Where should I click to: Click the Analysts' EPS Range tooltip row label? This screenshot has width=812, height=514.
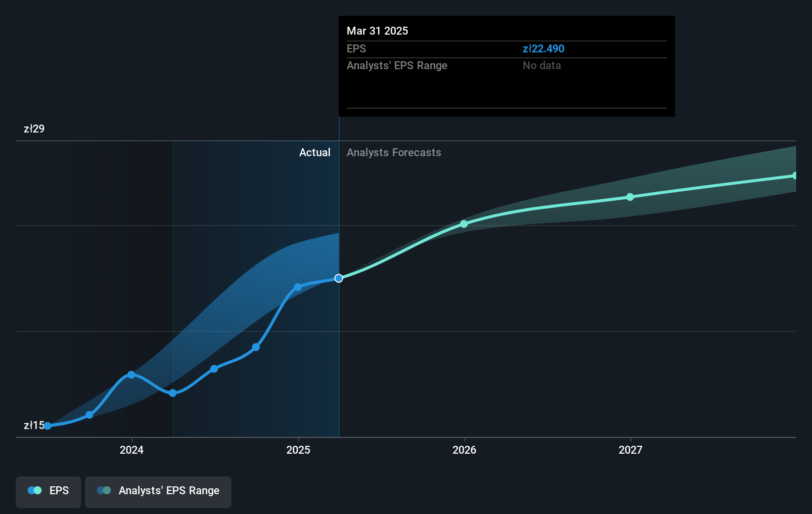tap(397, 65)
